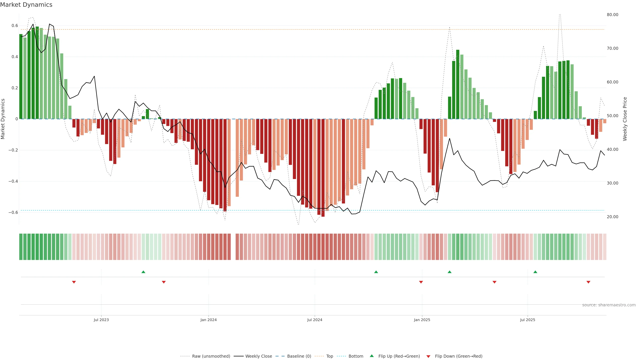Image resolution: width=644 pixels, height=362 pixels.
Task: Click the blank gap in the heatmap strip
Action: [x=233, y=247]
